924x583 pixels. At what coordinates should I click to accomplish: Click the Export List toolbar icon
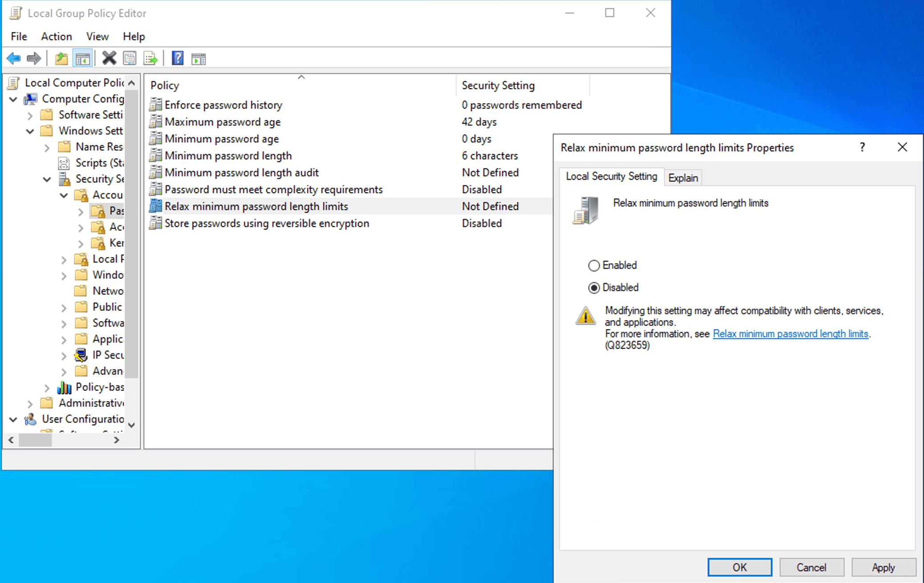tap(151, 58)
